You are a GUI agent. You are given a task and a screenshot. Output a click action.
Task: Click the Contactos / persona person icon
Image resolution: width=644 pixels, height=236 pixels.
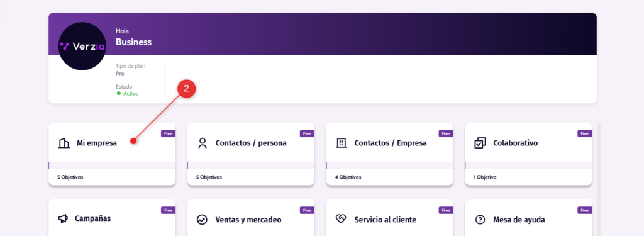(x=202, y=143)
